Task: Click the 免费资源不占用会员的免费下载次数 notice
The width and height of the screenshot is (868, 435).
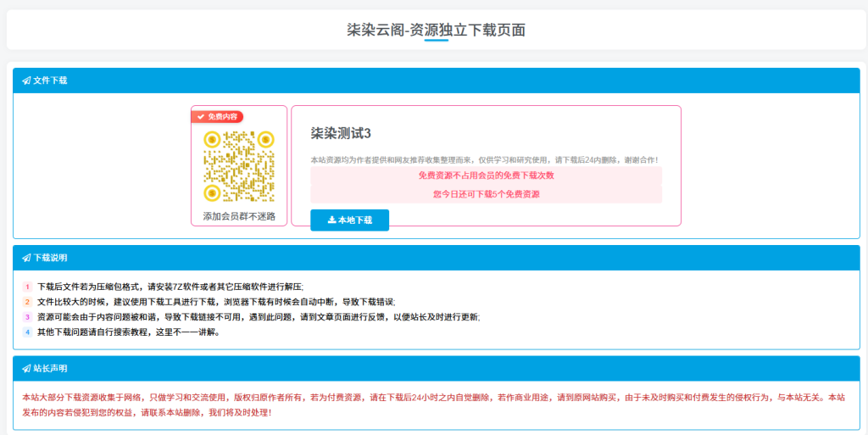Action: coord(486,176)
